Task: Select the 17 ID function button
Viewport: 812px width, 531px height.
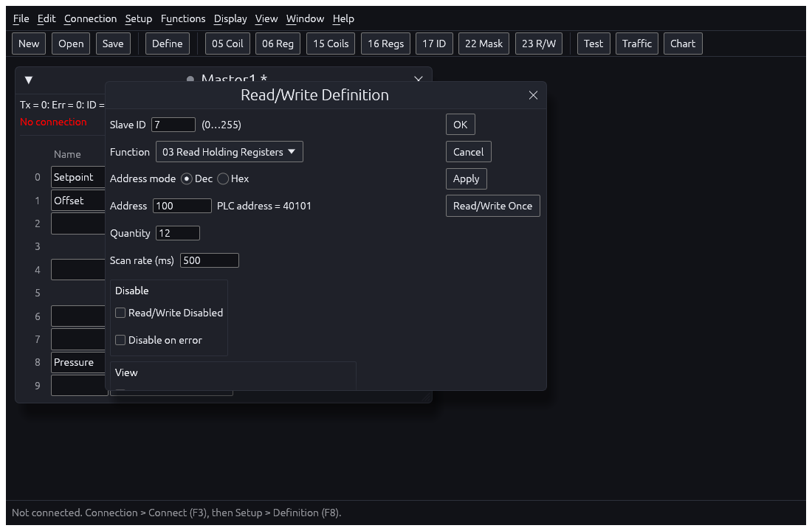Action: click(x=434, y=44)
